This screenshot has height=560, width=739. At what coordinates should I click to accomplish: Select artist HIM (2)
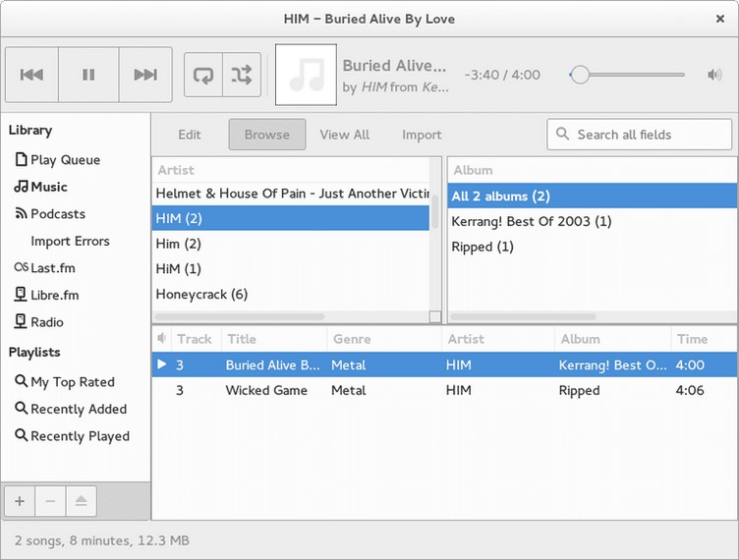291,218
